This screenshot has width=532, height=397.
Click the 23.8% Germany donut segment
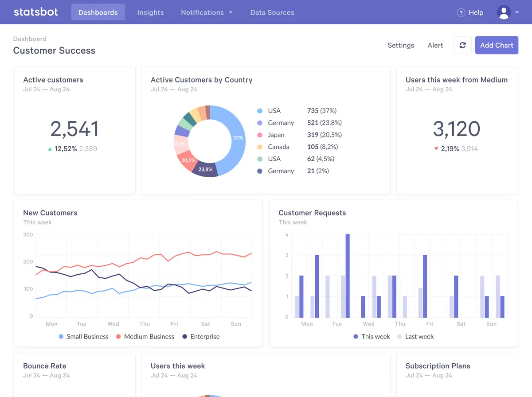pos(206,168)
